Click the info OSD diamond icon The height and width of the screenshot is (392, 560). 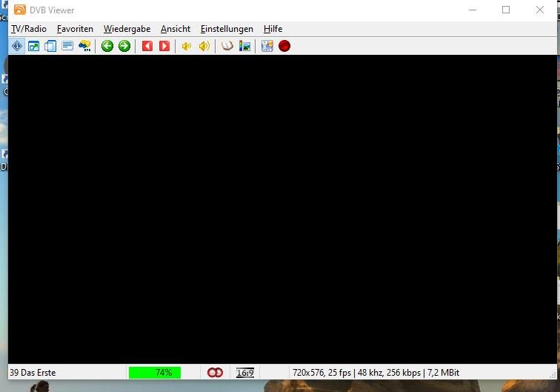tap(17, 46)
